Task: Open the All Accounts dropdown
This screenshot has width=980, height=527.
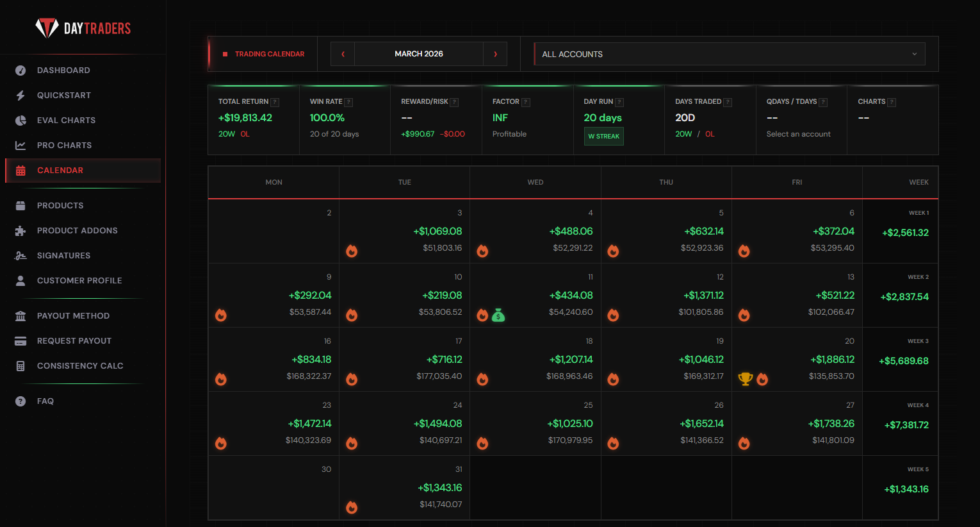Action: pos(730,54)
